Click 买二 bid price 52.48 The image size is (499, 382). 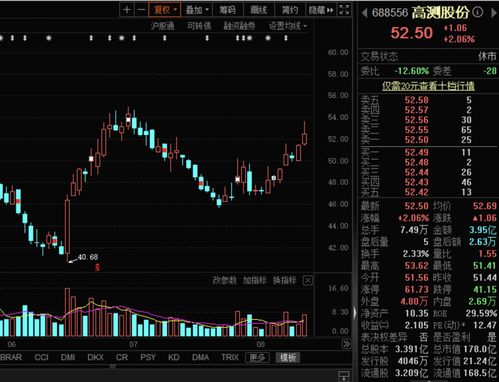point(416,162)
